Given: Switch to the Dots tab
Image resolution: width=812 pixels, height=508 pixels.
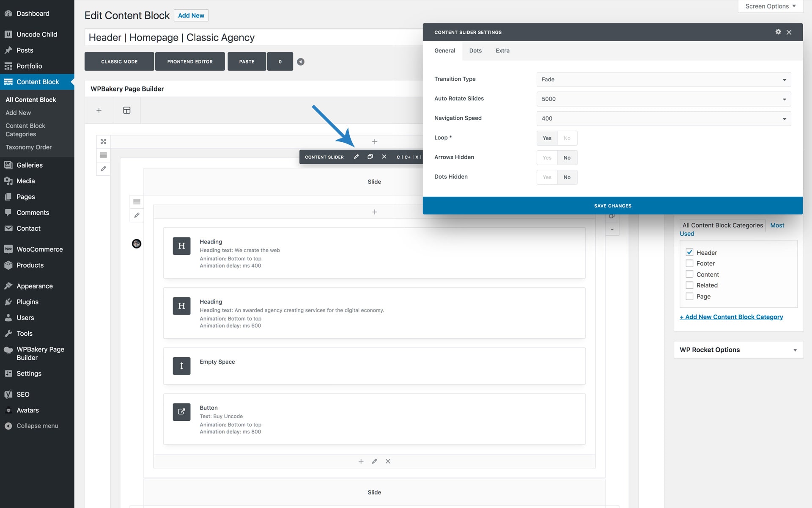Looking at the screenshot, I should tap(475, 50).
